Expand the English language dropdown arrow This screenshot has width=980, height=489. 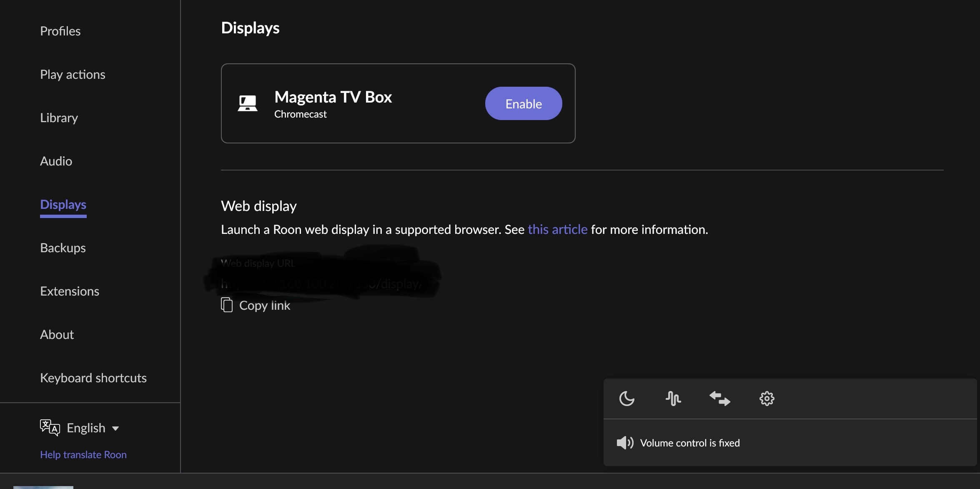tap(116, 429)
